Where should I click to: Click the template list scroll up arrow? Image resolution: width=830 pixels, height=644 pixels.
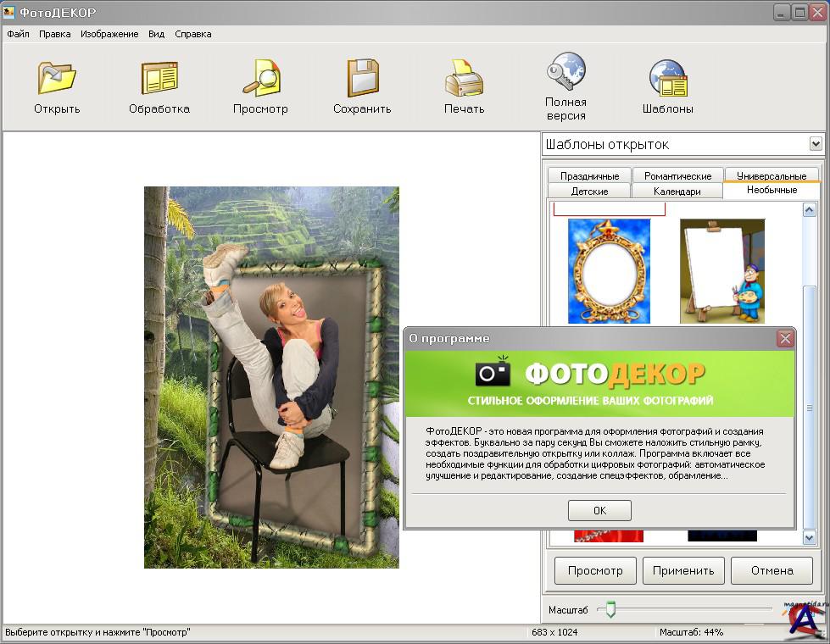click(x=809, y=210)
